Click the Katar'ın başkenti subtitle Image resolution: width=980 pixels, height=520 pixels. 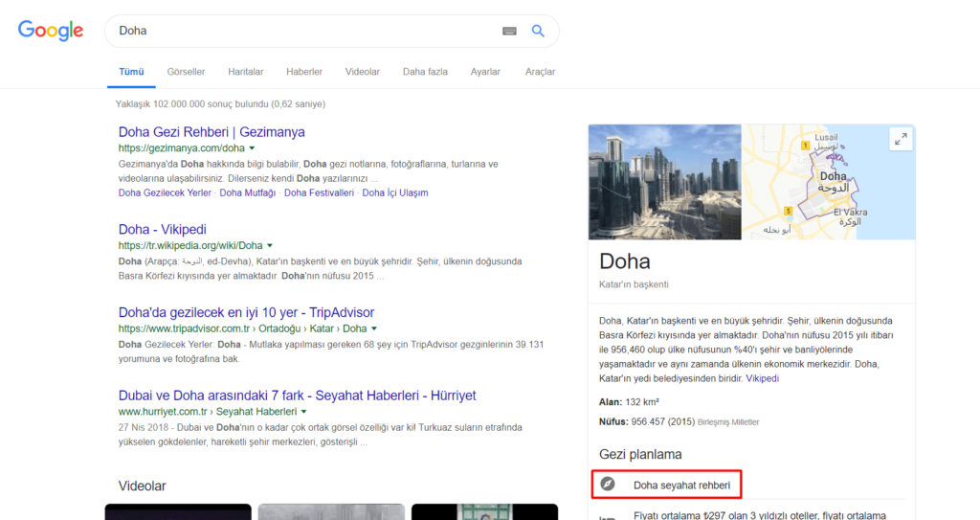tap(634, 284)
